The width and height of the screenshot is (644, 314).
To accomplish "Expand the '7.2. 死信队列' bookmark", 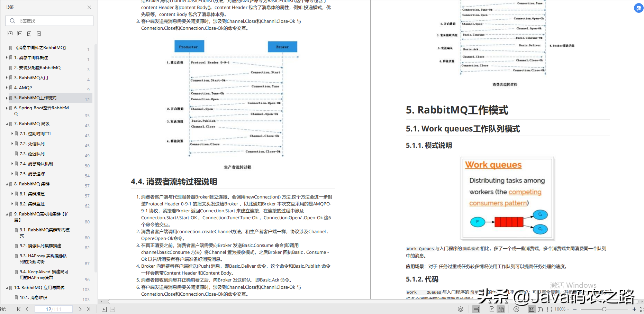I will pos(12,144).
